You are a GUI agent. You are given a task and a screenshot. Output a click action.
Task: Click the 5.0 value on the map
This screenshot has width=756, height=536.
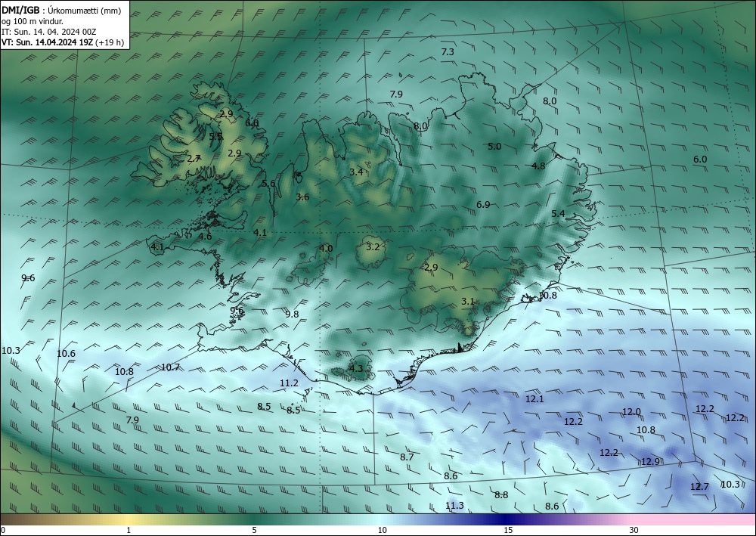494,146
